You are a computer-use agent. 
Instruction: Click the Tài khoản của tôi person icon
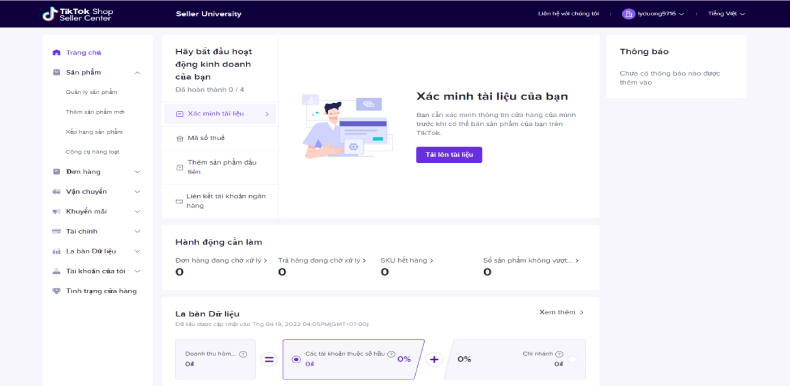coord(56,271)
